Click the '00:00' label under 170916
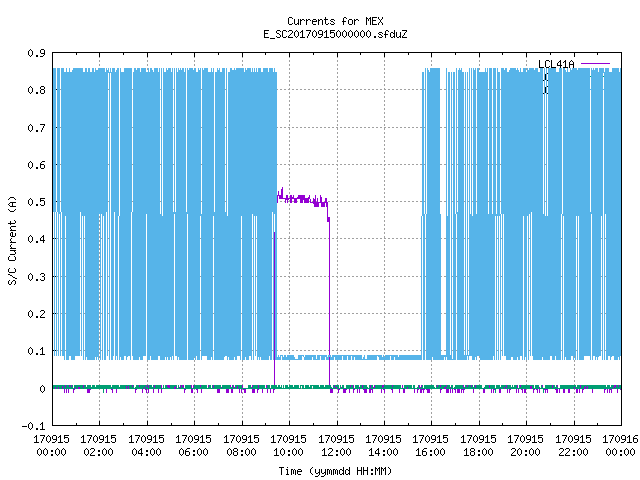Image resolution: width=640 pixels, height=480 pixels. tap(620, 452)
